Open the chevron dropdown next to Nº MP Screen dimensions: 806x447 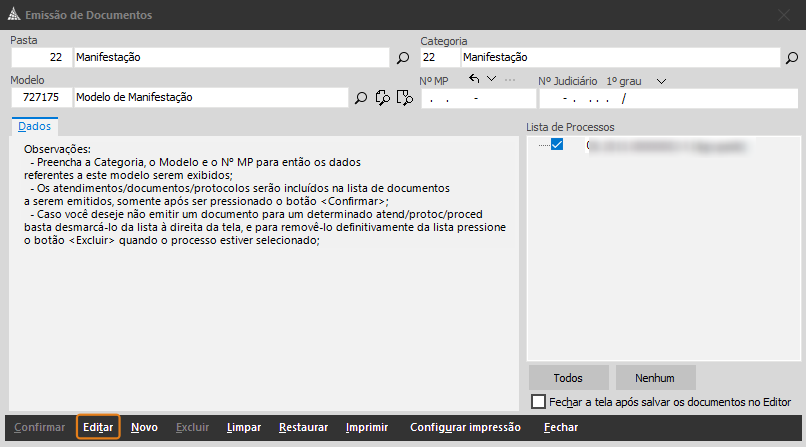point(491,79)
